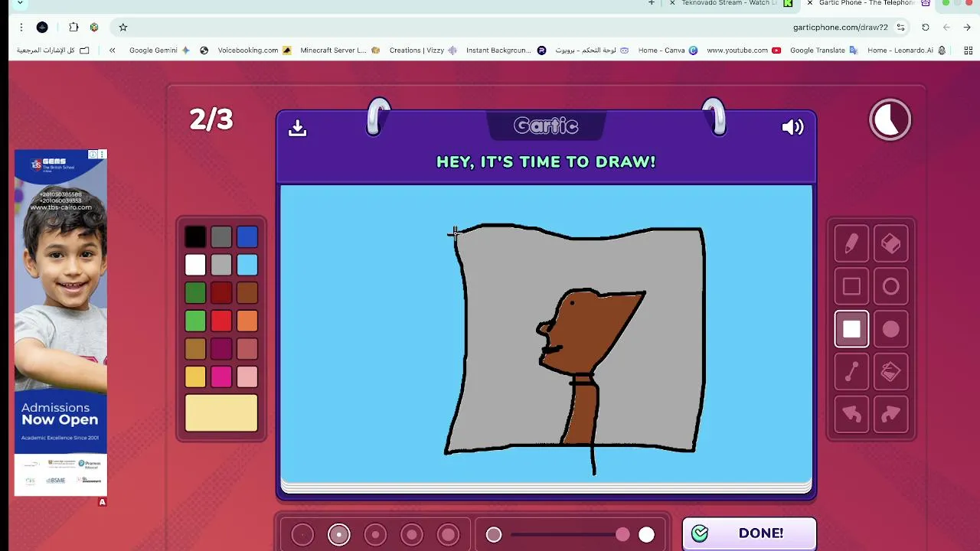Pick the dark gray color swatch
Screen dimensions: 980x551
pos(221,236)
